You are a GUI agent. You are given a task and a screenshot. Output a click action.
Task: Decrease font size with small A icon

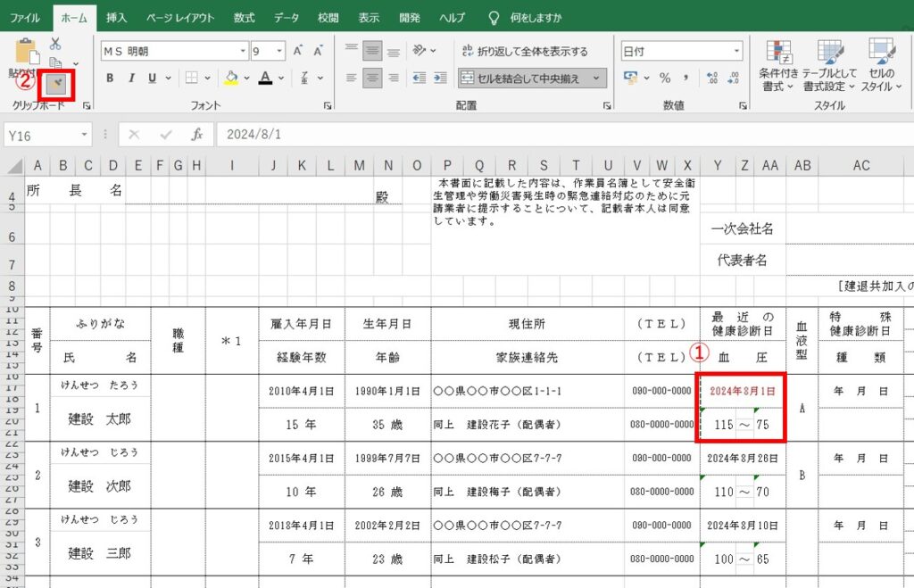coord(319,51)
